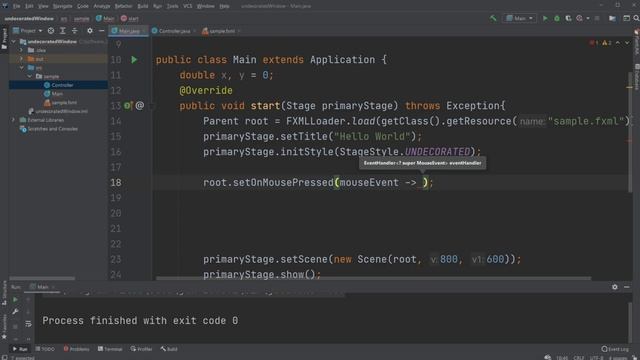Run with Coverage icon in top toolbar
640x360 pixels.
(x=568, y=18)
